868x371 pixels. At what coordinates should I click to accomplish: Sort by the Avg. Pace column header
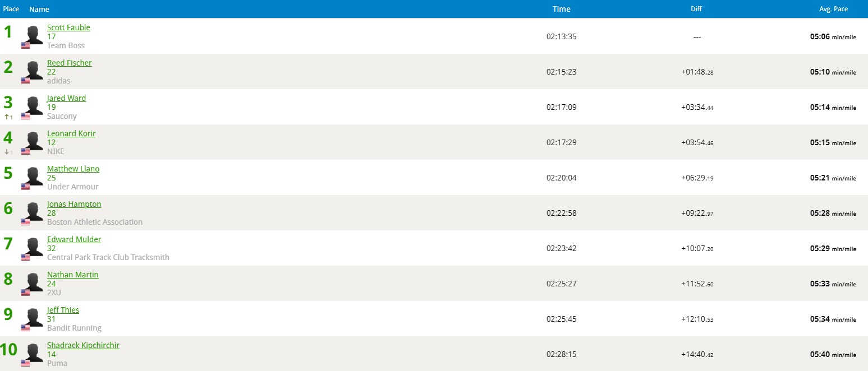(833, 9)
